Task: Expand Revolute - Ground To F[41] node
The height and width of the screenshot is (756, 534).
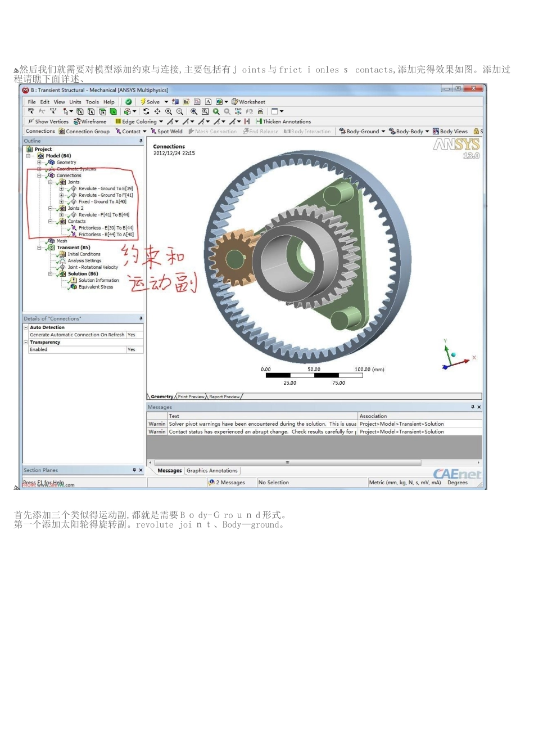Action: 61,195
